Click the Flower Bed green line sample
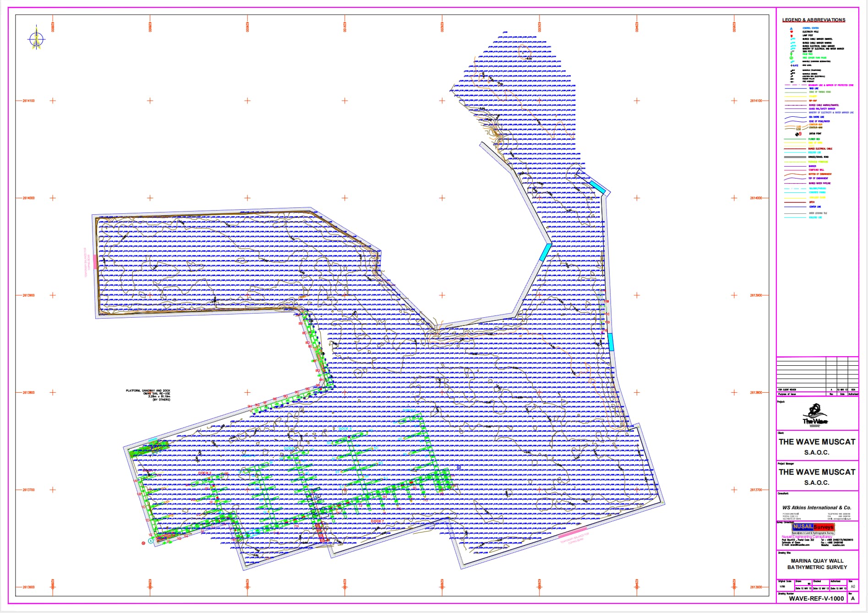 [x=795, y=139]
